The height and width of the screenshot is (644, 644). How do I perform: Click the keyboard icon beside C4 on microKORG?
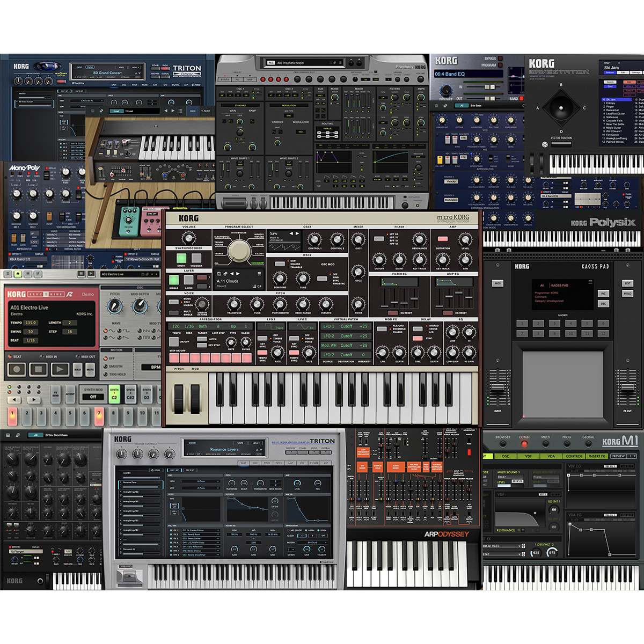tap(253, 287)
